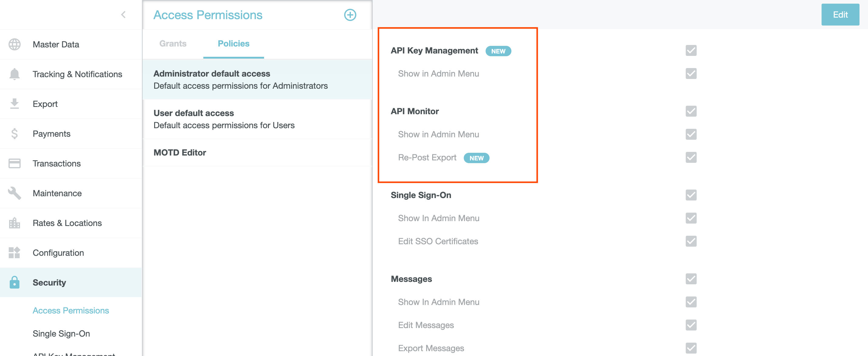This screenshot has height=356, width=868.
Task: Click the credit card Transactions icon
Action: pos(15,163)
